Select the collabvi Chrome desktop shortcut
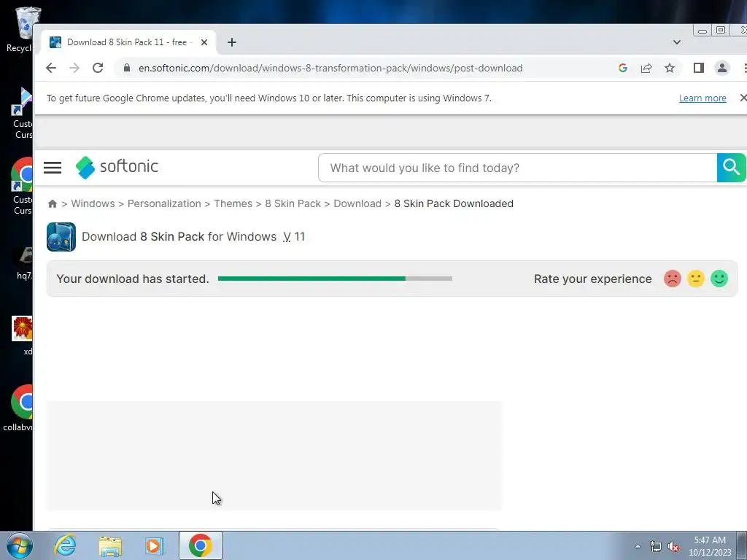Viewport: 747px width, 560px height. click(19, 408)
